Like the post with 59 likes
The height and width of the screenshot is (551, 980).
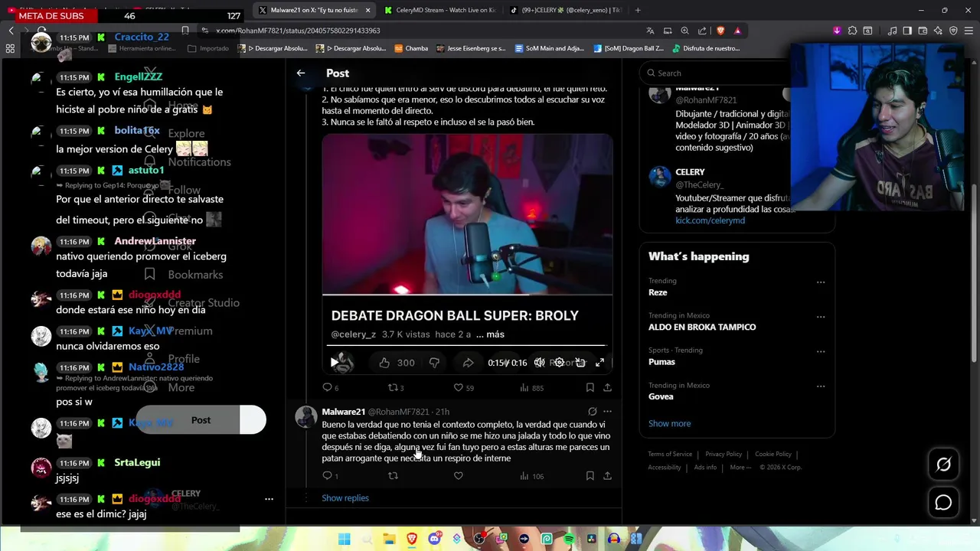point(463,388)
